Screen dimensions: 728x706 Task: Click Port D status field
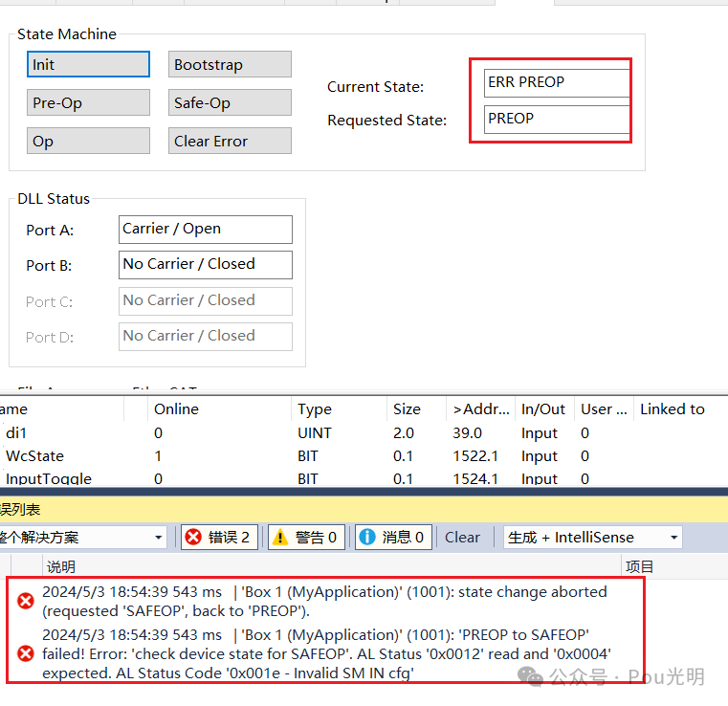(206, 336)
